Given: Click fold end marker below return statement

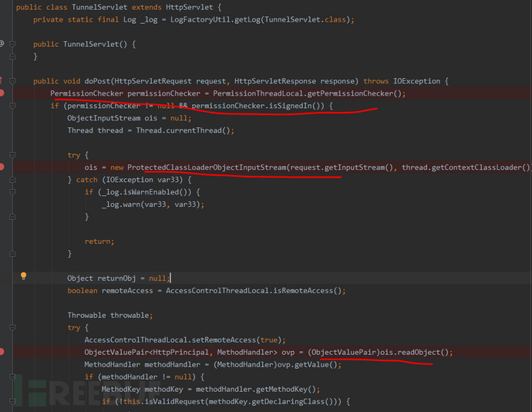Looking at the screenshot, I should [x=12, y=253].
